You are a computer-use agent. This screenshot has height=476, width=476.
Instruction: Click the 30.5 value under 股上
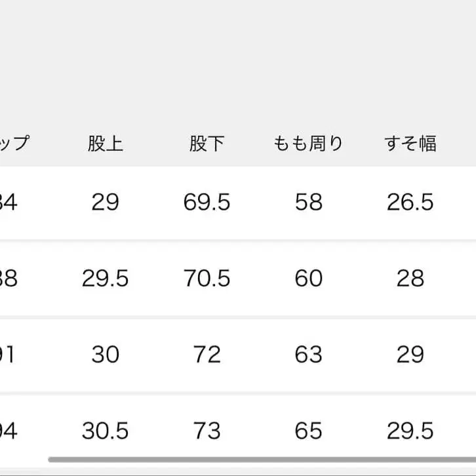105,431
